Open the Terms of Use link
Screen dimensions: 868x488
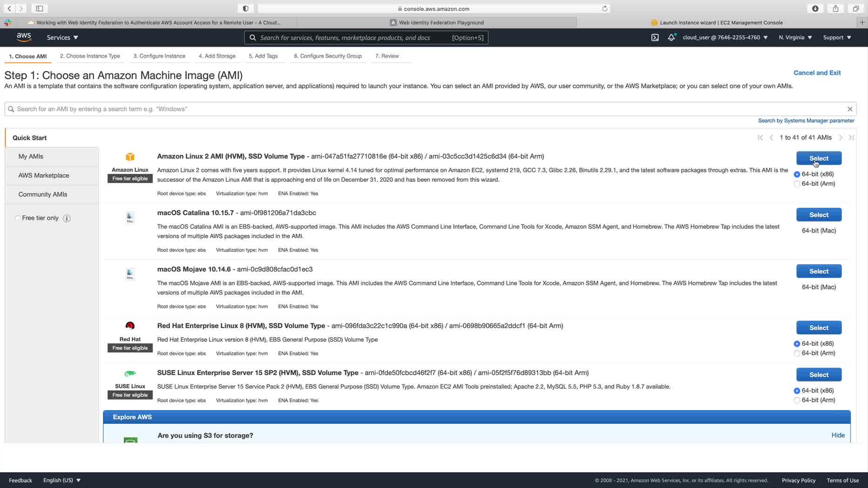point(842,480)
